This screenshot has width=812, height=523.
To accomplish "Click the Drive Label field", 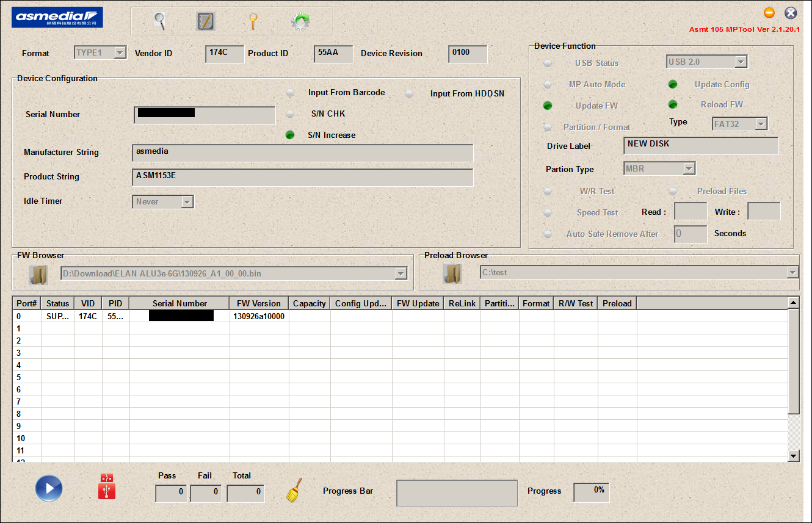I will pos(701,145).
